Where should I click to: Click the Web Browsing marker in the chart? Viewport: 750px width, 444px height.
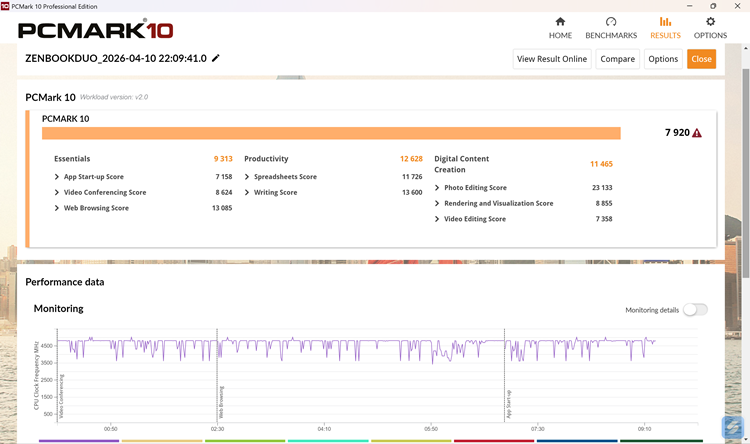[x=221, y=402]
